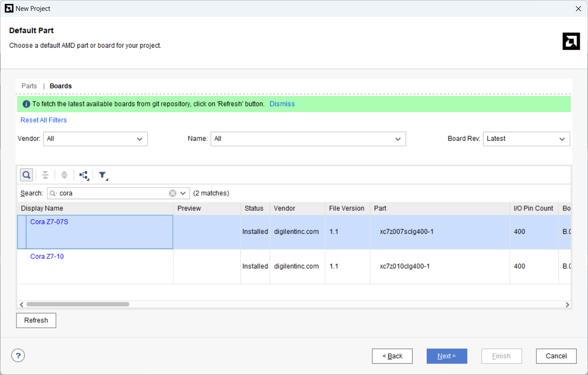Viewport: 588px width, 375px height.
Task: Open the connection hierarchy toolbar icon
Action: tap(84, 175)
